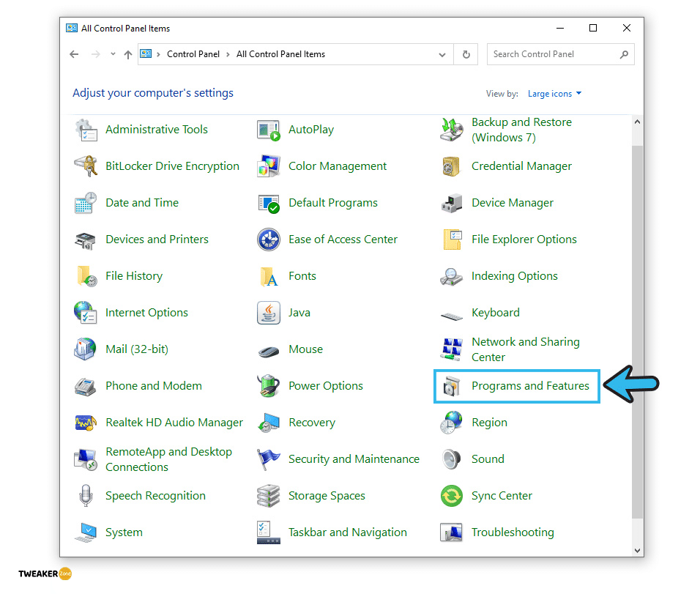Open the Recovery link
700x594 pixels.
click(x=312, y=423)
